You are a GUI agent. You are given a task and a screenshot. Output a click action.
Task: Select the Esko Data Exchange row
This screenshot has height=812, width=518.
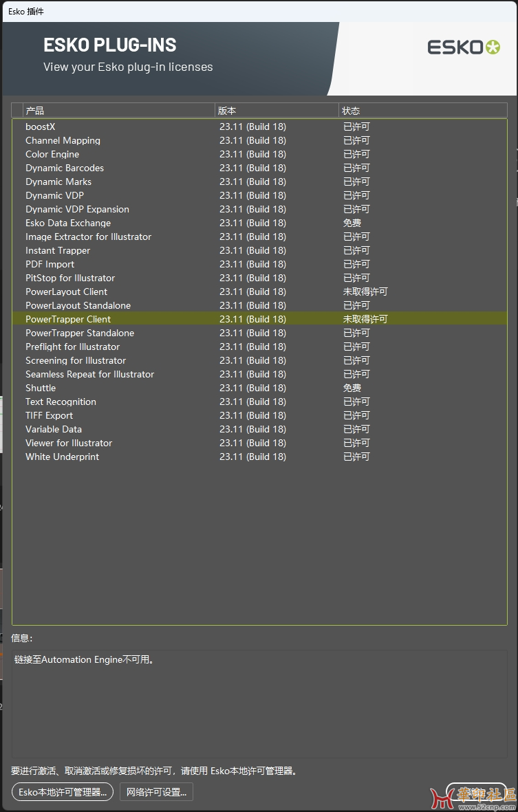point(259,223)
